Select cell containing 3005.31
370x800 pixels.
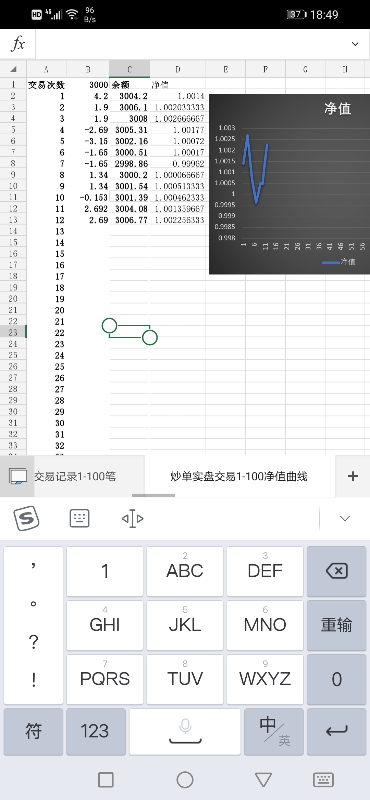pyautogui.click(x=130, y=130)
